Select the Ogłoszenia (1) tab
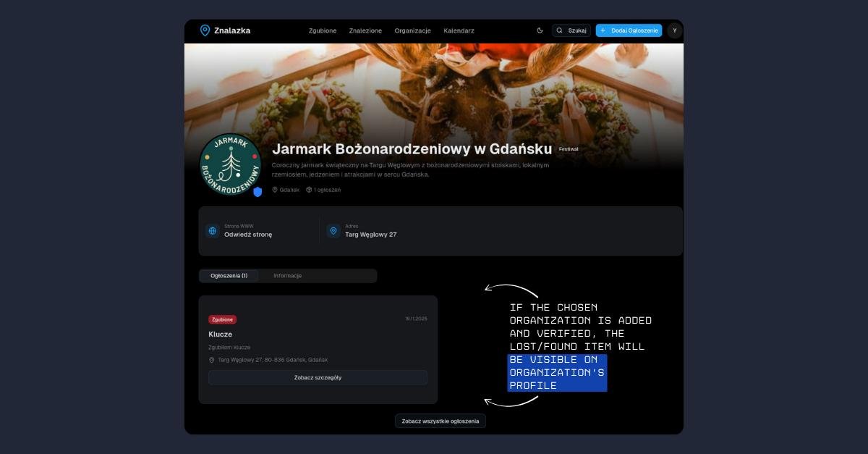 click(x=229, y=276)
